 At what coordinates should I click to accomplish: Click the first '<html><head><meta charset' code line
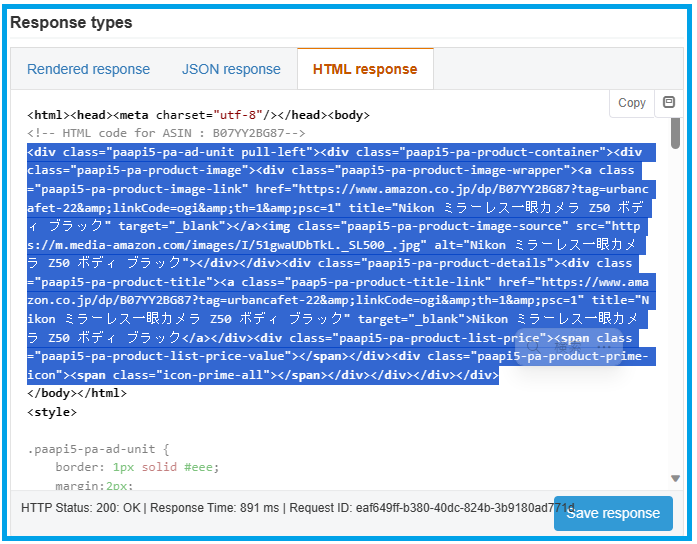198,115
